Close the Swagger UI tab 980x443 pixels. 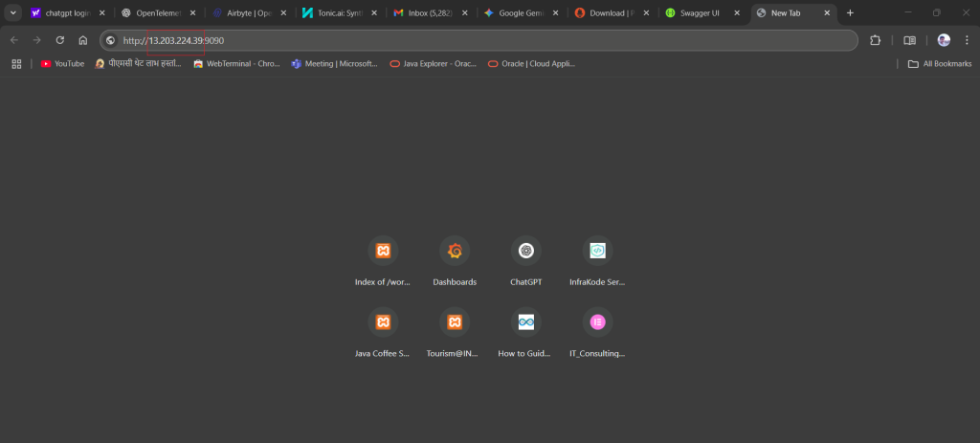(x=736, y=13)
